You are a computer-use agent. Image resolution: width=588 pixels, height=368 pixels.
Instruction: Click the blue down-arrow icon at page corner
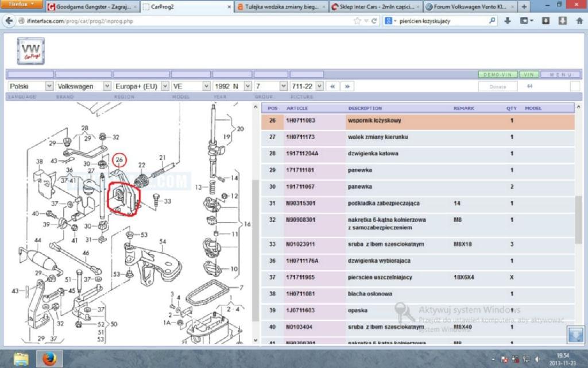click(x=575, y=335)
